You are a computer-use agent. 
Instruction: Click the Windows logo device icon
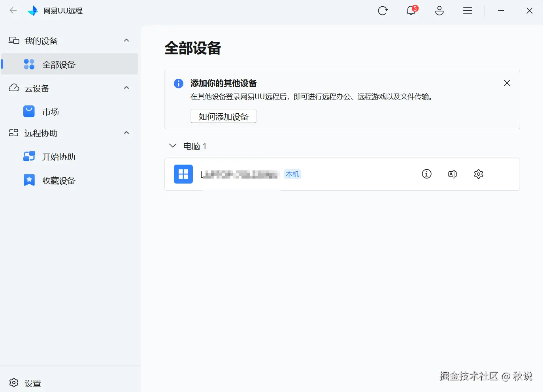(x=183, y=174)
